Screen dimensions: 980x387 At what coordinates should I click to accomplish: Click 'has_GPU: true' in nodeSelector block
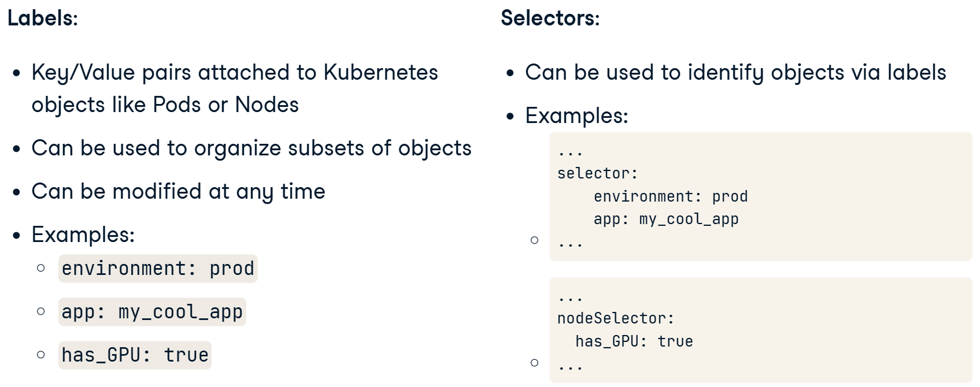click(634, 341)
